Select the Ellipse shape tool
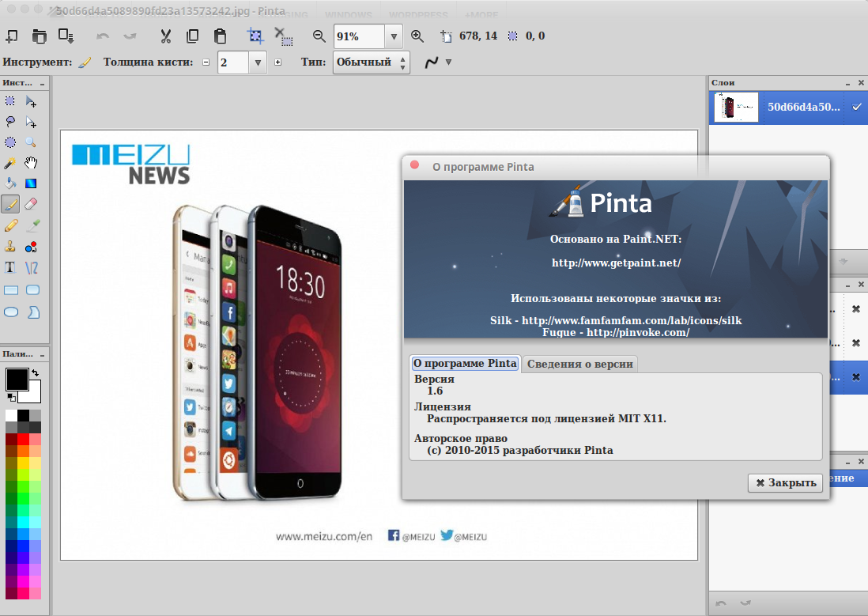The width and height of the screenshot is (868, 616). coord(11,312)
